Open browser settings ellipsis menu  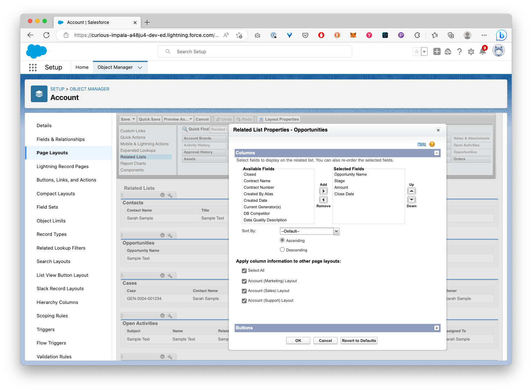tap(484, 35)
